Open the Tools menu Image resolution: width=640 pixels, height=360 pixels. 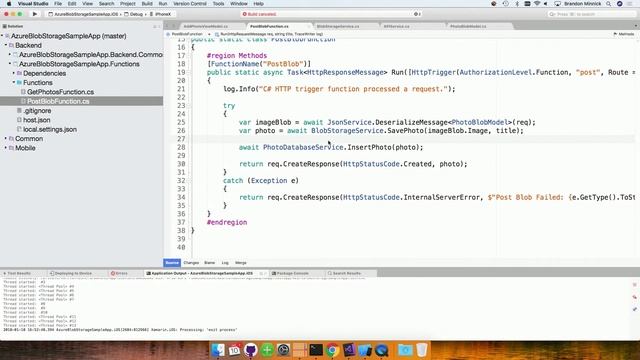coord(218,4)
